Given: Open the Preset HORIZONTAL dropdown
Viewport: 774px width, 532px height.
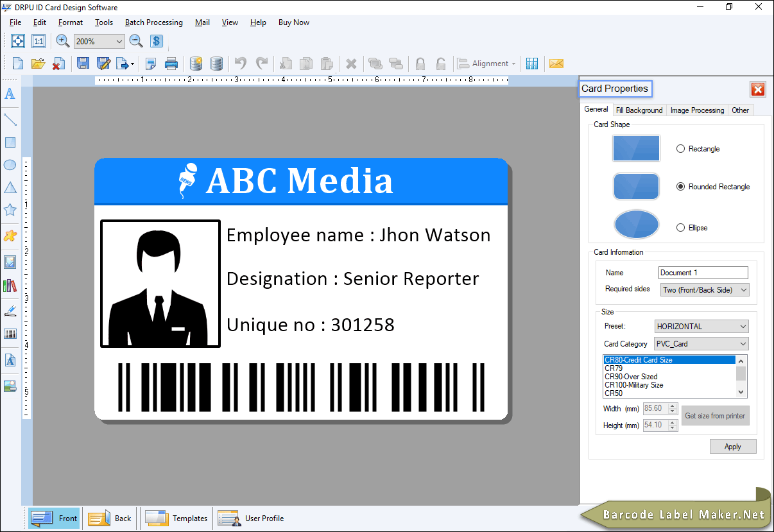Looking at the screenshot, I should (701, 327).
